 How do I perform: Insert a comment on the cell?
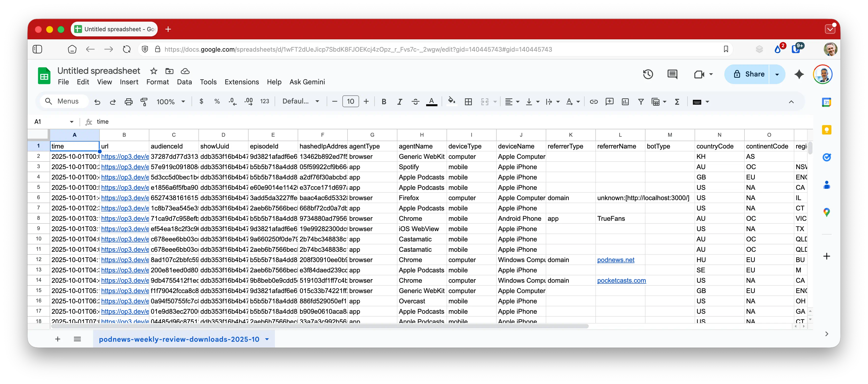coord(610,102)
